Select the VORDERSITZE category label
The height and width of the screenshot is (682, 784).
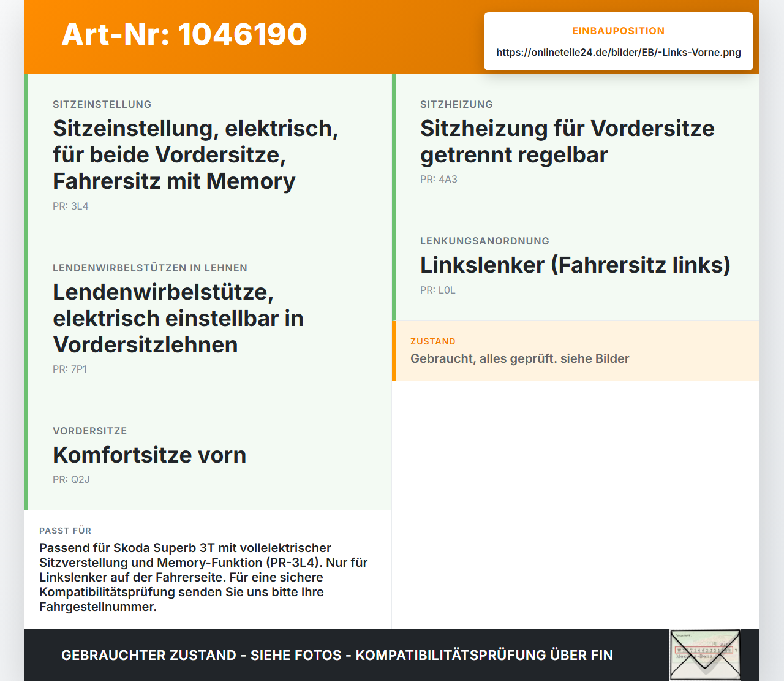tap(90, 431)
